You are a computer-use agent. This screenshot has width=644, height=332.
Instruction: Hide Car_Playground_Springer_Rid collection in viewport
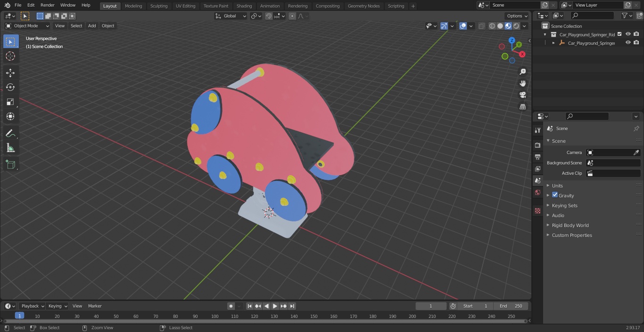pyautogui.click(x=628, y=34)
